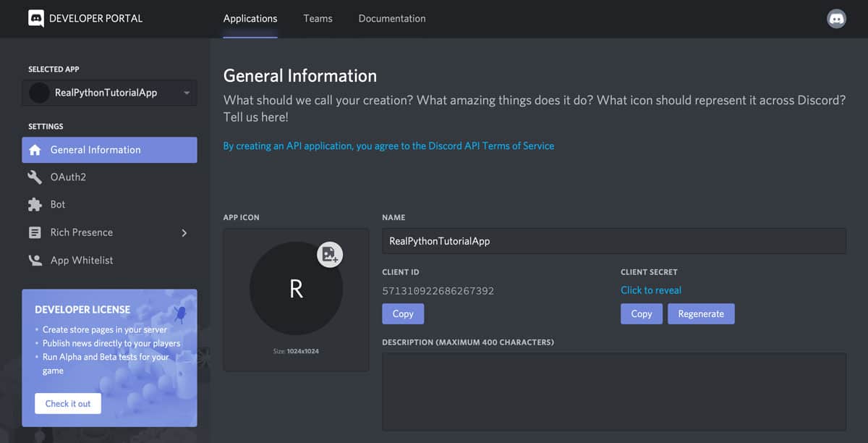
Task: Switch to the Teams tab
Action: [x=318, y=19]
